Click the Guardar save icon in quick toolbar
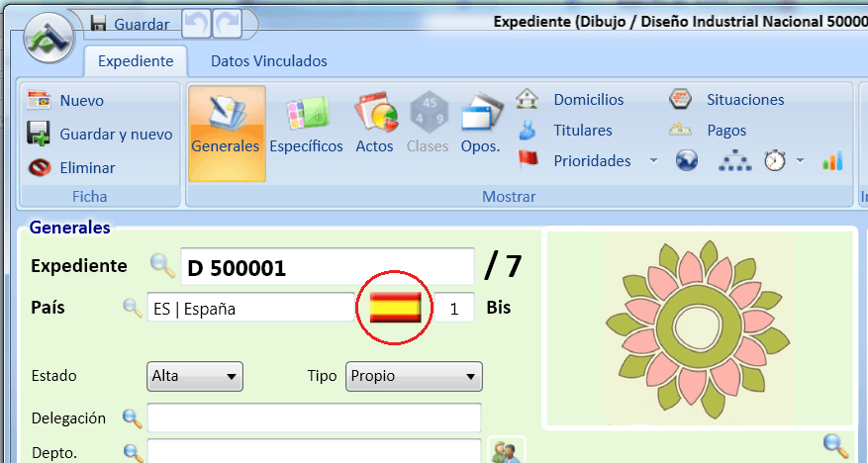Image resolution: width=868 pixels, height=463 pixels. coord(99,23)
